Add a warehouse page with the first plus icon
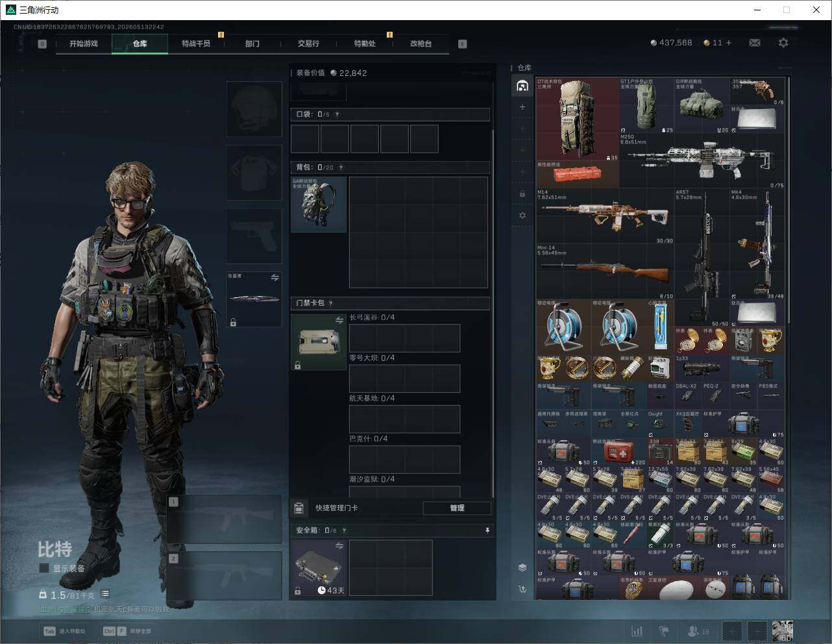 [522, 107]
